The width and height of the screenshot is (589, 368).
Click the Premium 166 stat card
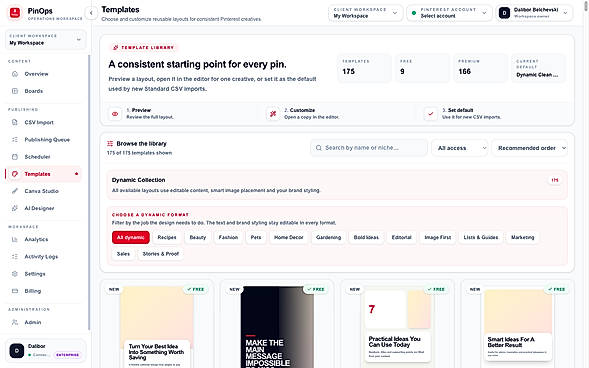(480, 68)
